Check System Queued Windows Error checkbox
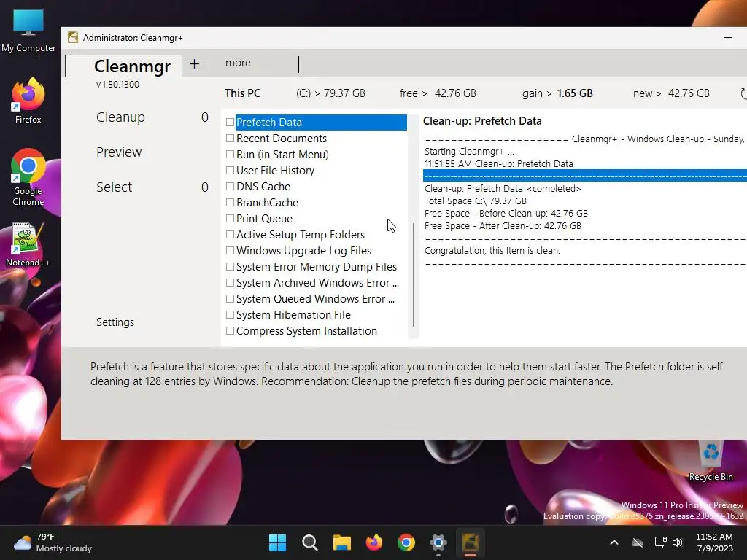This screenshot has height=560, width=747. click(x=230, y=298)
